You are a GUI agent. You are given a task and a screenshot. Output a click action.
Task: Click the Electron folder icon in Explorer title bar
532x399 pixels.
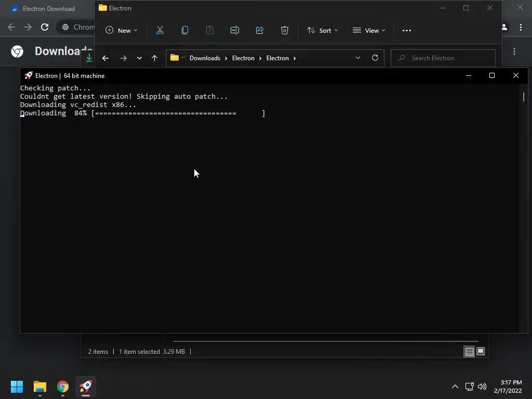pyautogui.click(x=102, y=8)
